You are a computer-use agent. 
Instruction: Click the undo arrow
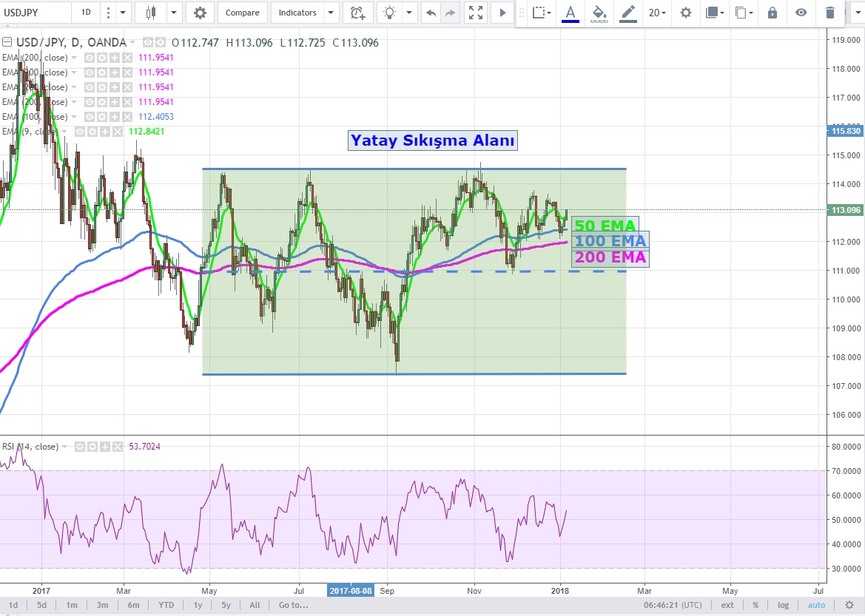431,13
